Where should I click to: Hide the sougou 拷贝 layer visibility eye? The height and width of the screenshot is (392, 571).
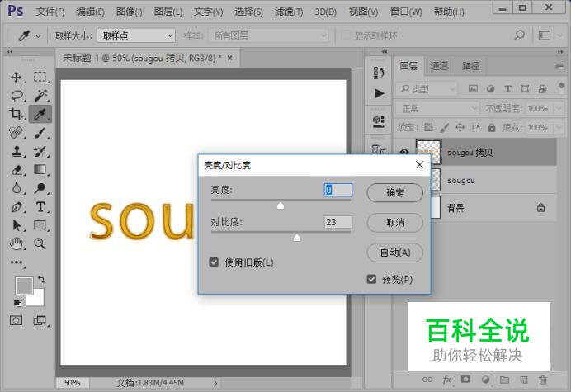coord(403,153)
